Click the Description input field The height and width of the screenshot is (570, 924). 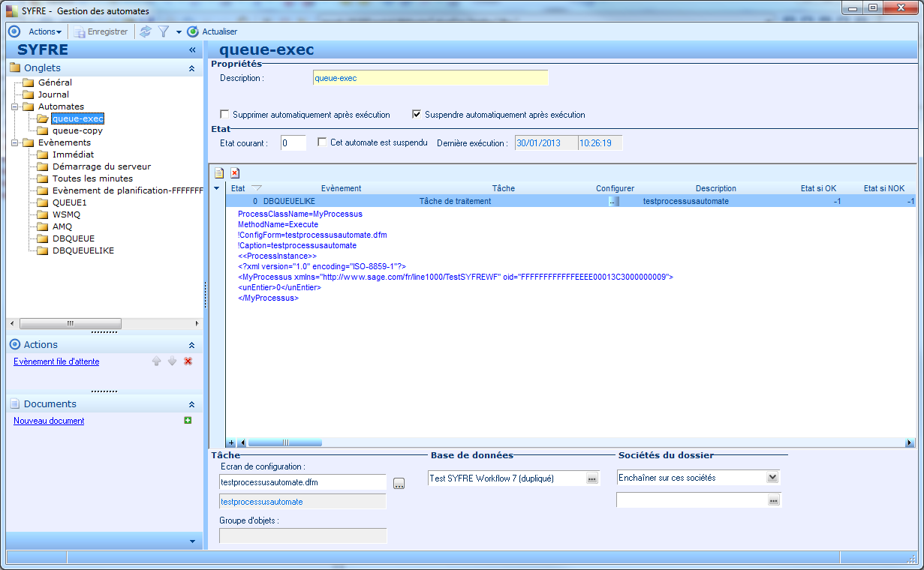click(x=431, y=78)
